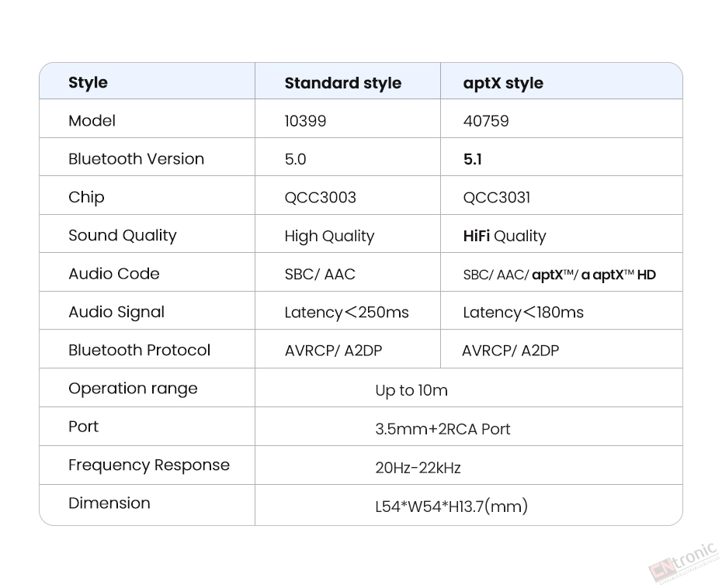The width and height of the screenshot is (722, 588).
Task: Select model number 10399
Action: coord(305,121)
